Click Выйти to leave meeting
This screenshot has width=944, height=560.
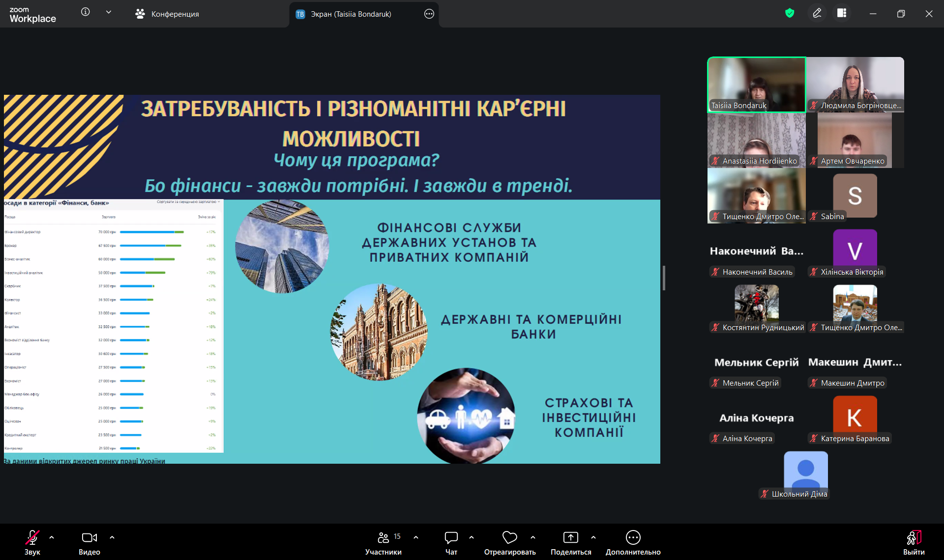click(x=914, y=543)
